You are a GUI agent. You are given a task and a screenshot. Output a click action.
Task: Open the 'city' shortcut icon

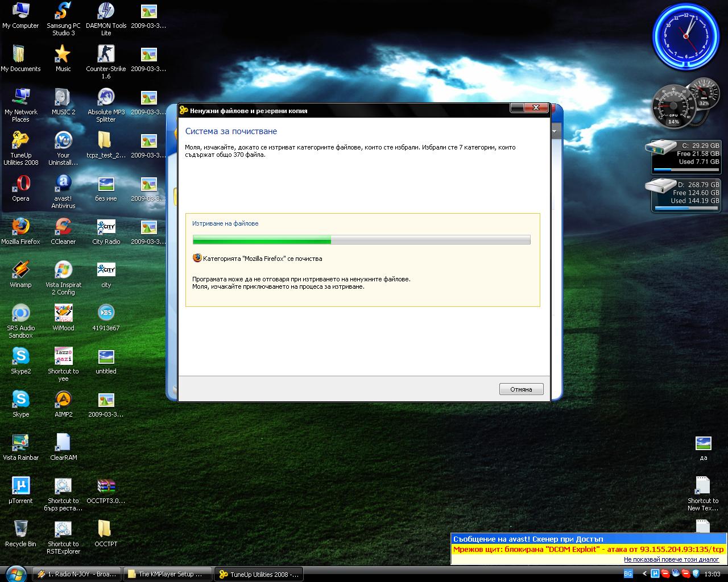pyautogui.click(x=106, y=275)
